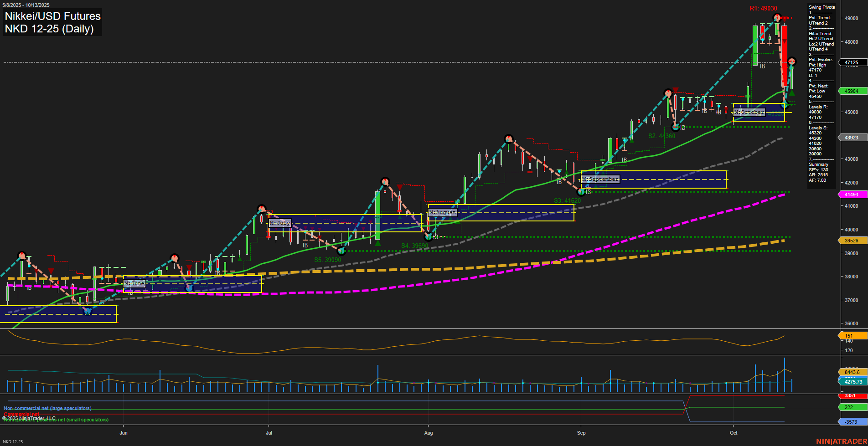The image size is (868, 446).
Task: Click the green 45904 price swatch on the axis
Action: pos(852,91)
